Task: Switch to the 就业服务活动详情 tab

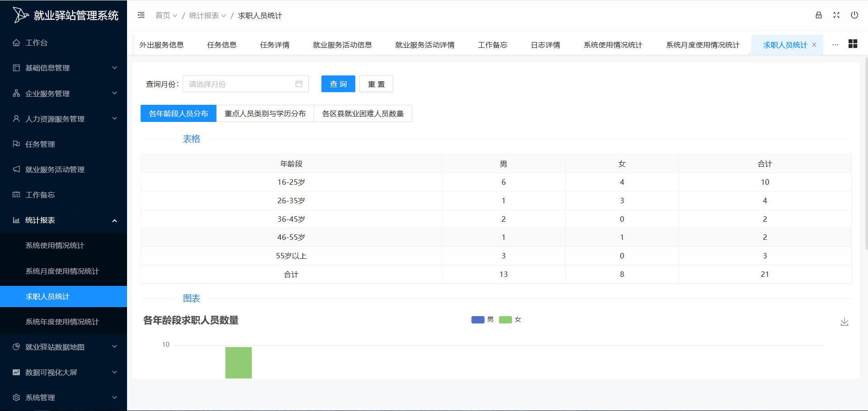Action: click(x=425, y=45)
